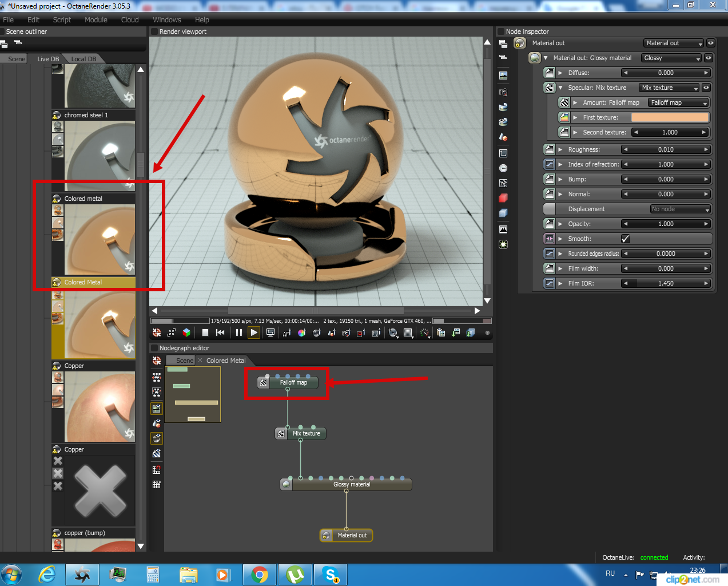The width and height of the screenshot is (728, 586).
Task: Restart the render with the rewind button
Action: (x=220, y=332)
